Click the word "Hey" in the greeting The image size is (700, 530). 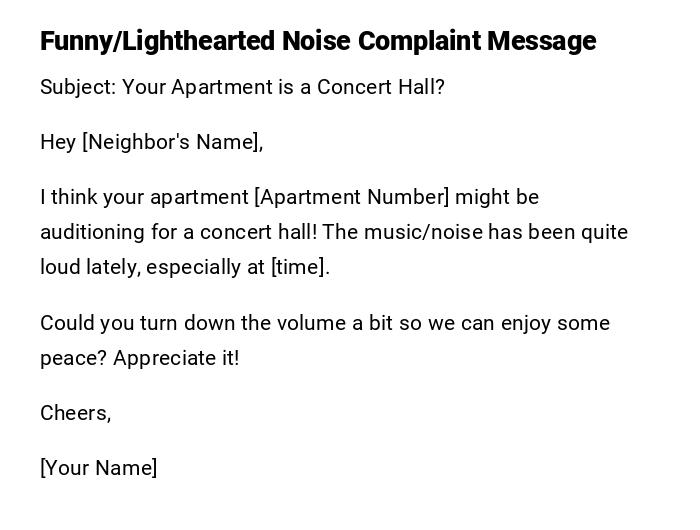58,142
